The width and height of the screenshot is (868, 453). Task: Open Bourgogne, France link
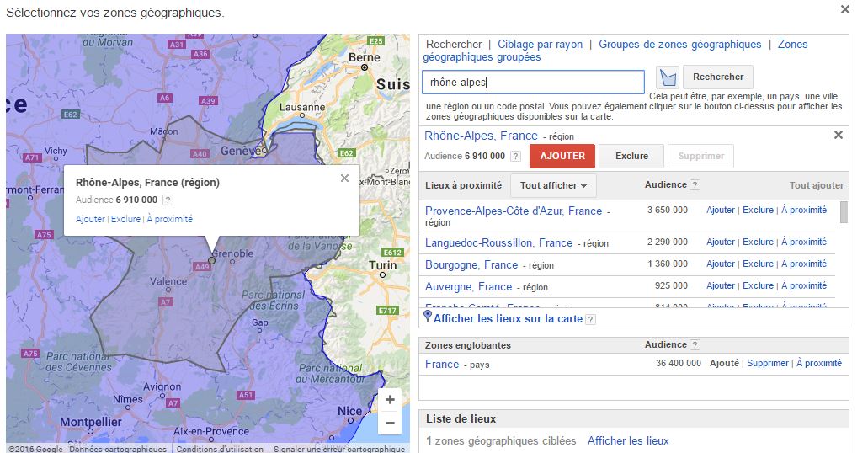pos(471,265)
